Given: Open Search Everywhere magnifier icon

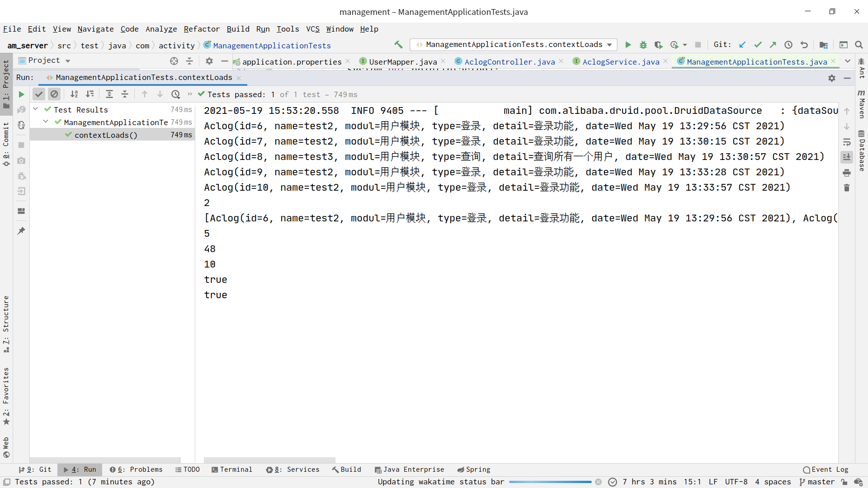Looking at the screenshot, I should tap(859, 45).
